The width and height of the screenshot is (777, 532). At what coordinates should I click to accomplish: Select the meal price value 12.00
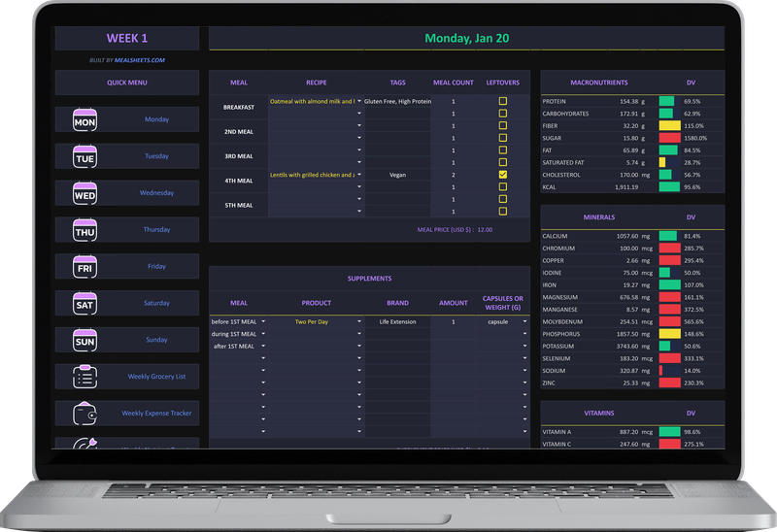485,230
